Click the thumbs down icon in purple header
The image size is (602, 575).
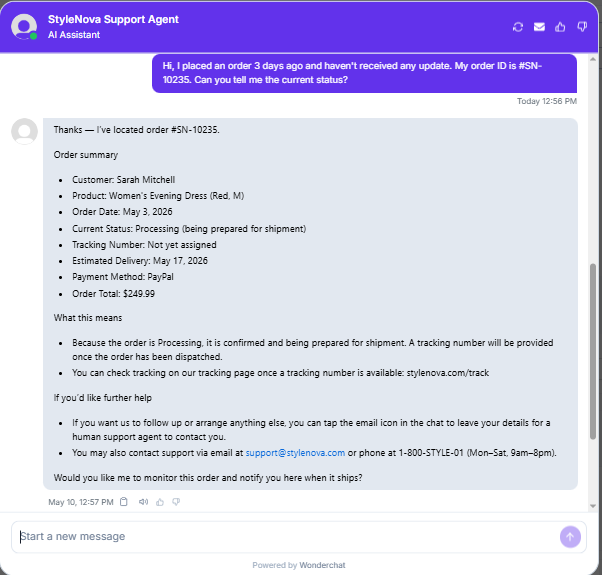(x=582, y=26)
